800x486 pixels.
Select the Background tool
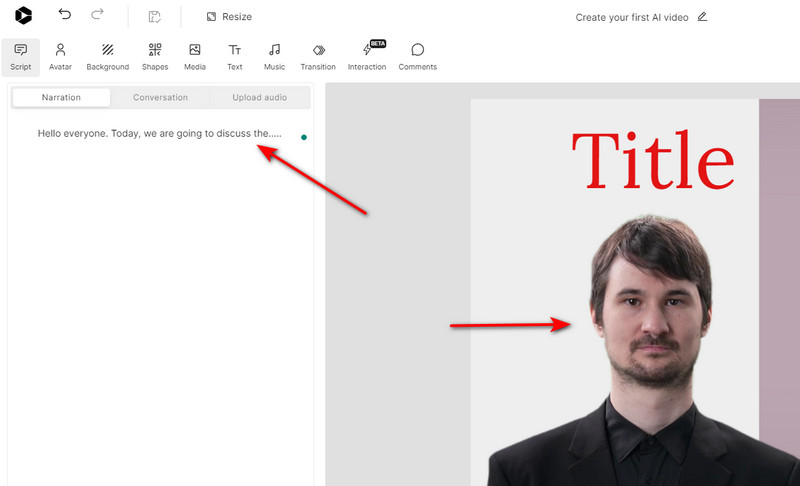click(x=107, y=57)
